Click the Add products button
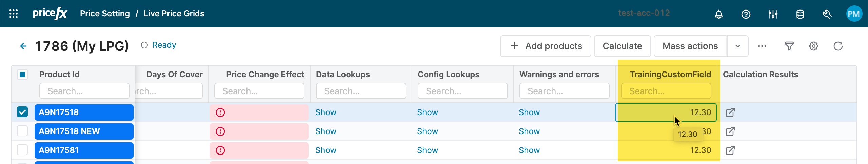This screenshot has width=868, height=164. [x=546, y=46]
